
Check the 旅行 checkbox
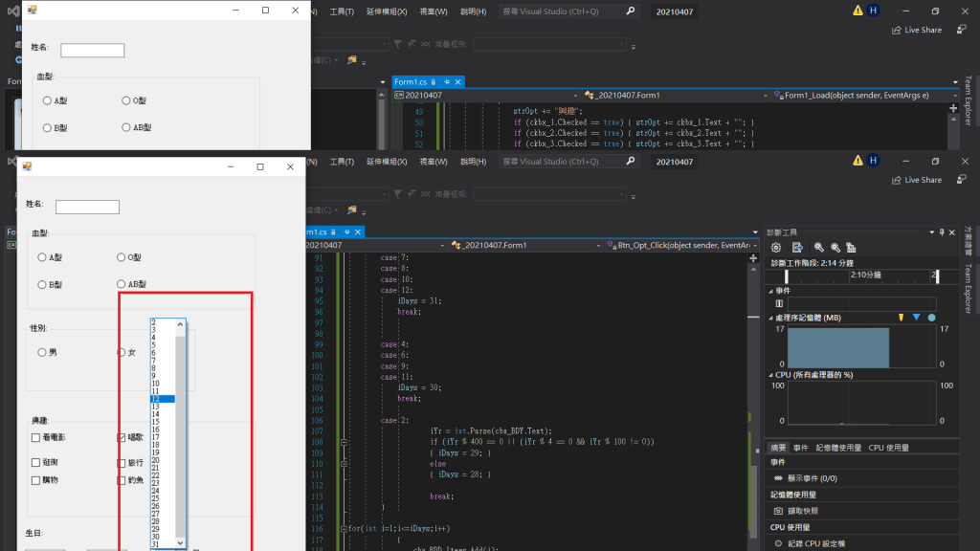[x=122, y=463]
